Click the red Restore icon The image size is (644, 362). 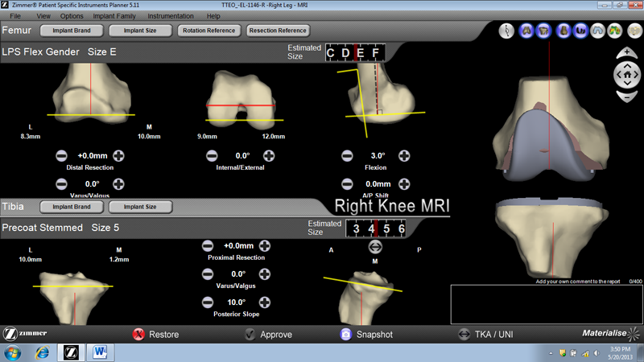(x=138, y=334)
